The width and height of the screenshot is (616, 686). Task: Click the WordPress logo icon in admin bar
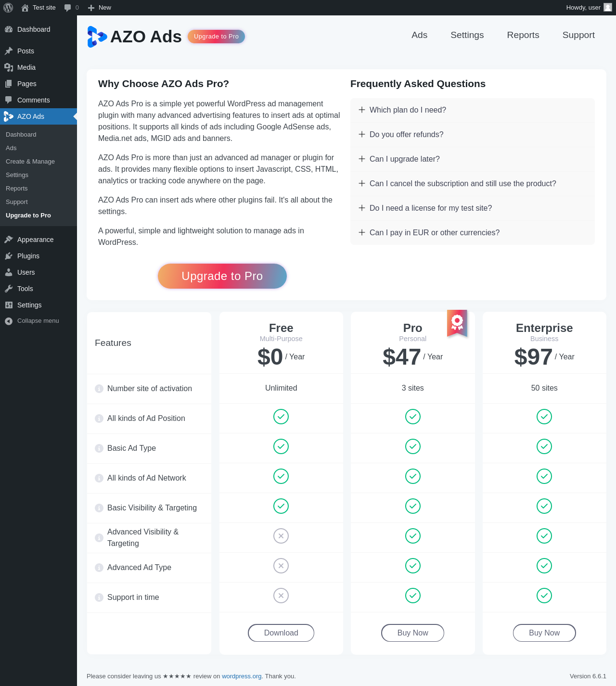8,8
